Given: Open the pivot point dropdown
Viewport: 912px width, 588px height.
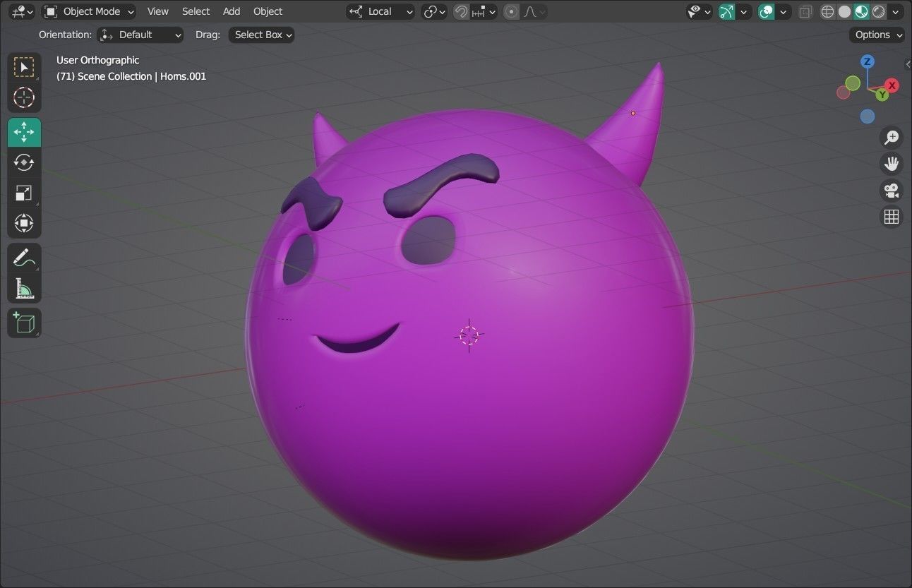Looking at the screenshot, I should tap(434, 11).
